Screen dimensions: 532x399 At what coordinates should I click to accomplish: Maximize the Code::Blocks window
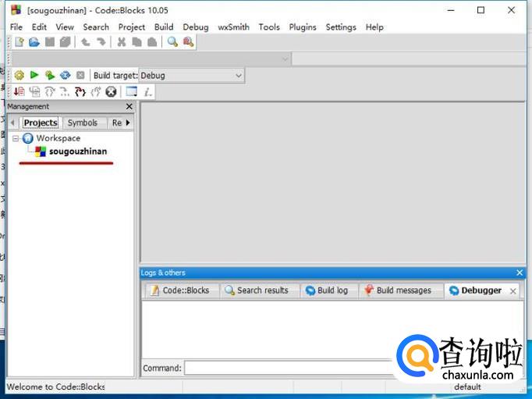pos(481,10)
